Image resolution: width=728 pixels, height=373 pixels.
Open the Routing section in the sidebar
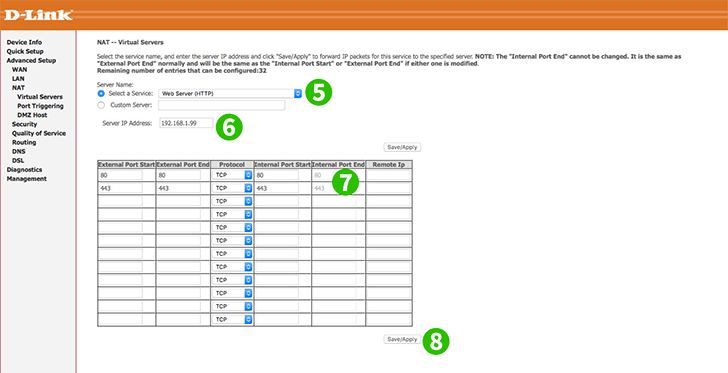24,143
